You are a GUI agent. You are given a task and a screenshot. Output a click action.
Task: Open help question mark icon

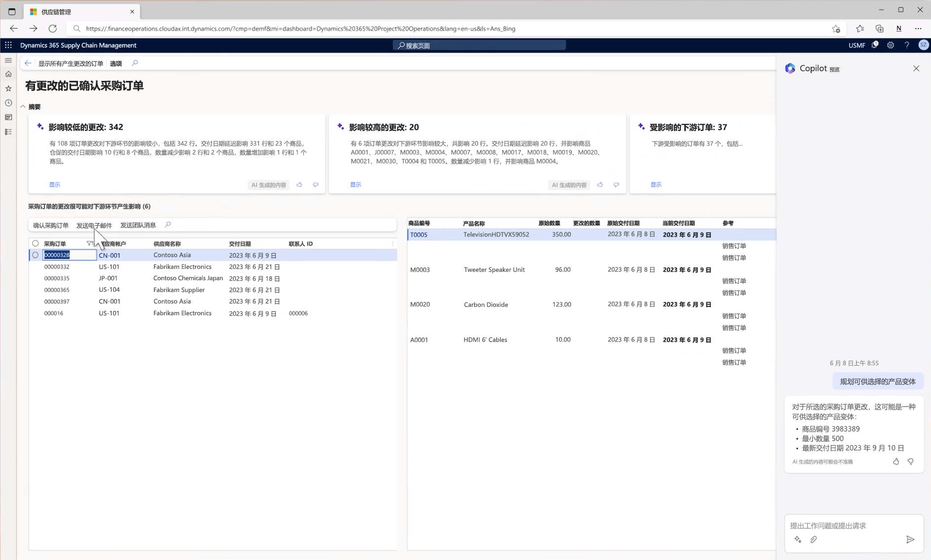coord(907,45)
